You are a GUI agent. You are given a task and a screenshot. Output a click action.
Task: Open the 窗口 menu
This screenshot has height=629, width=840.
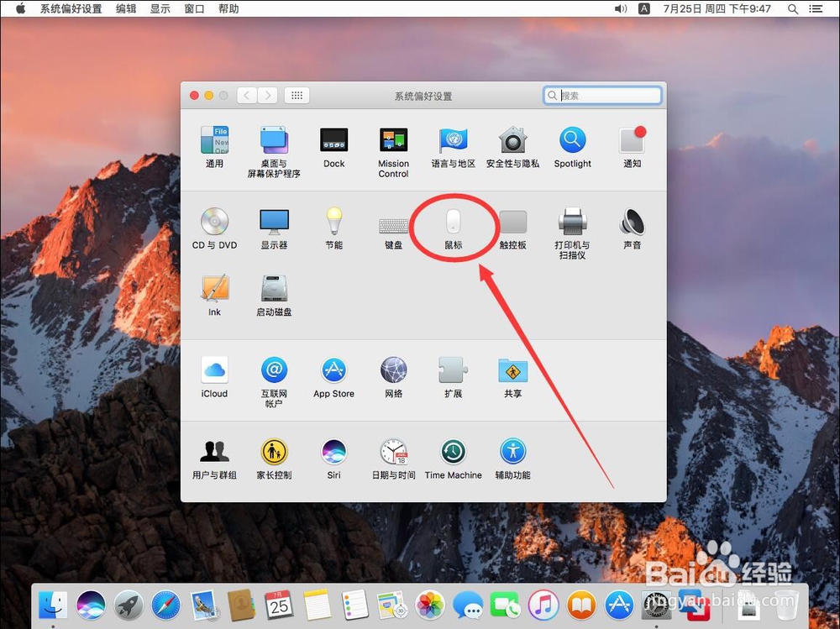click(194, 8)
